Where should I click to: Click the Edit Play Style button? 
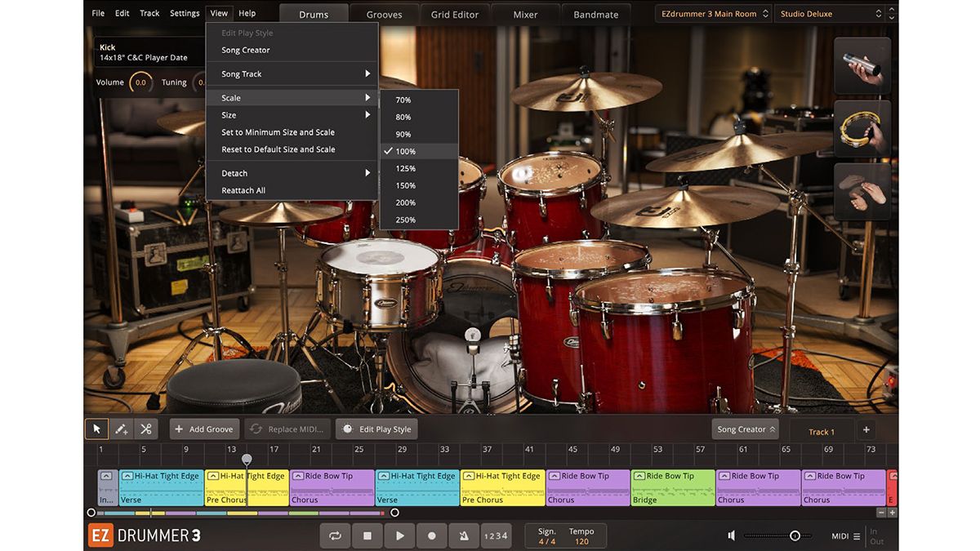coord(376,429)
